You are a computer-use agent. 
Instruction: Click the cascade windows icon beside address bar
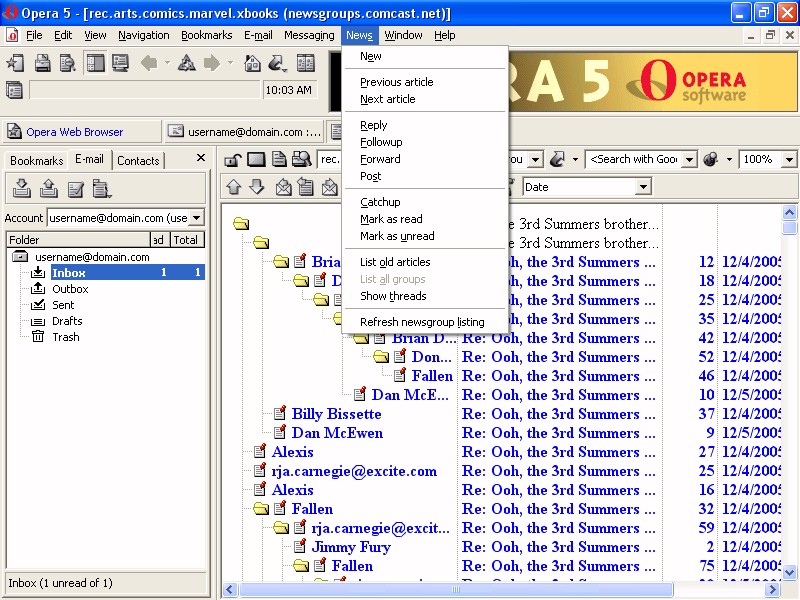click(14, 90)
